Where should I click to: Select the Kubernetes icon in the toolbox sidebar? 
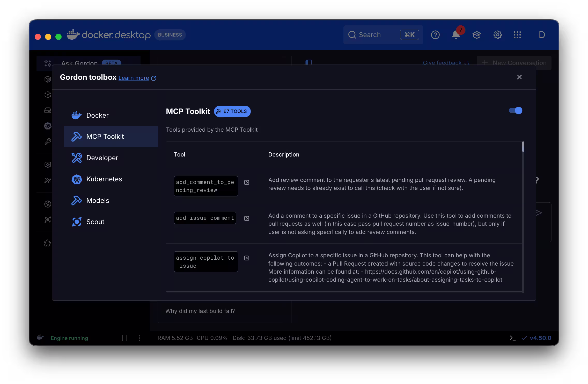tap(76, 179)
